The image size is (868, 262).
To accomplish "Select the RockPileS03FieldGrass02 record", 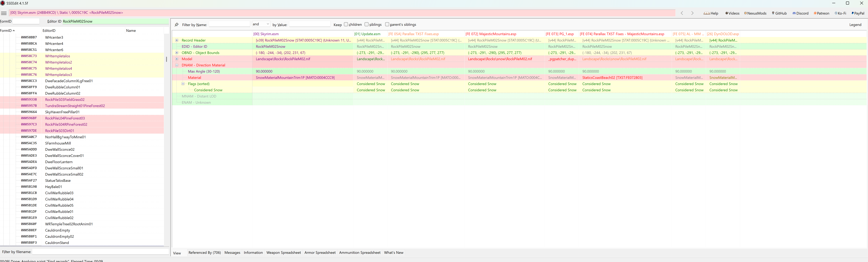I will [x=65, y=99].
